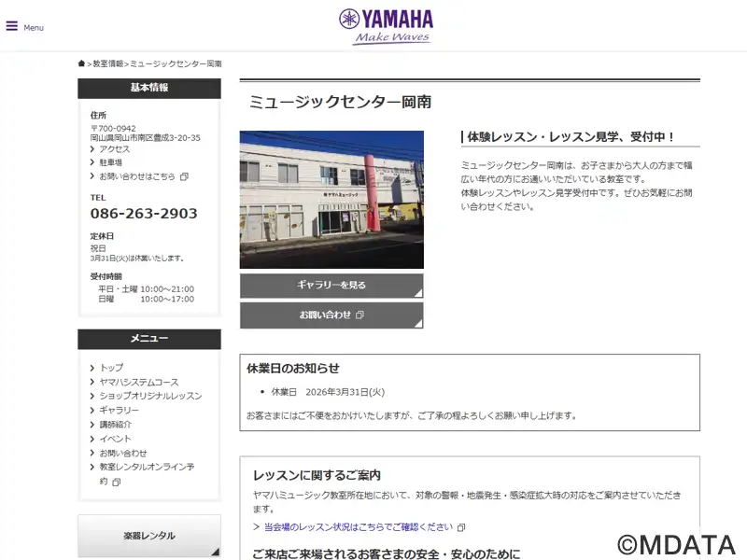Open 教室レンタルオンライン予約 menu link
This screenshot has height=560, width=747.
point(147,468)
